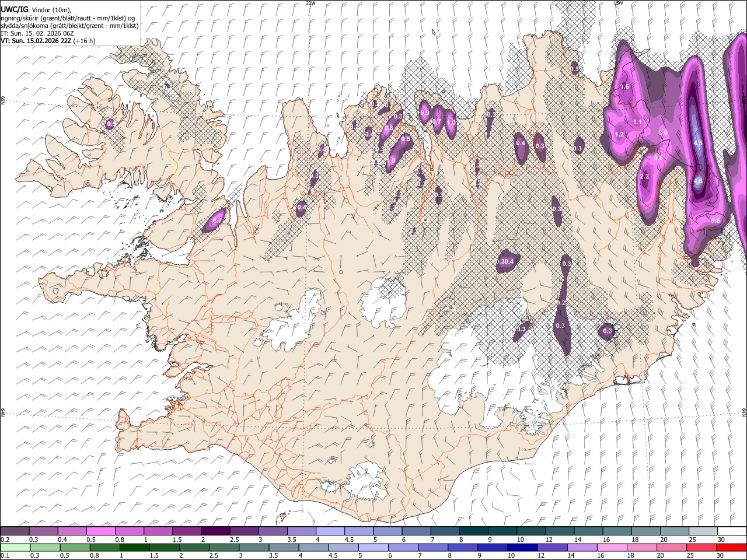Pick the top-row grey-teal swatch labeled 20

pyautogui.click(x=675, y=531)
